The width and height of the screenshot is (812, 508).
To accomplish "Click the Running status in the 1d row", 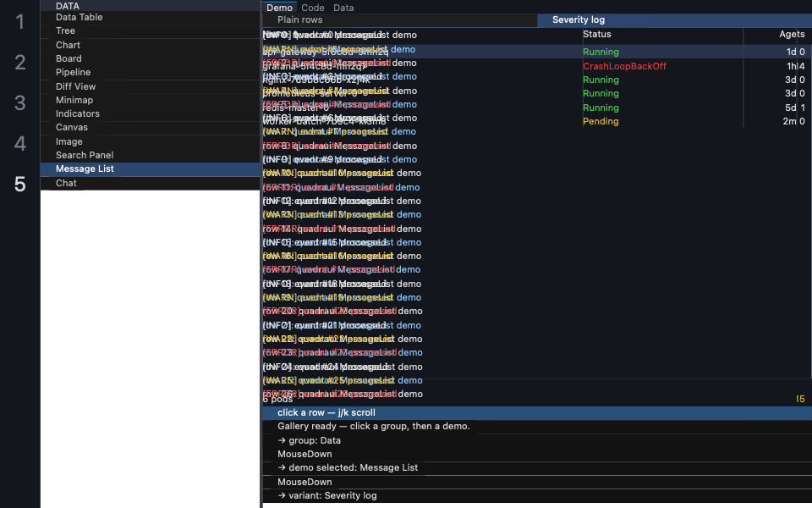I will click(601, 52).
